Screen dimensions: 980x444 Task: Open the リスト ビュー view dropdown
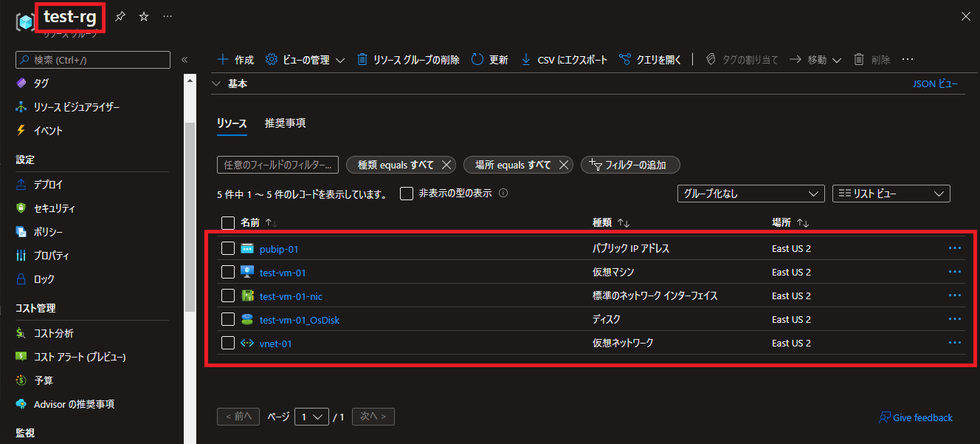click(891, 194)
